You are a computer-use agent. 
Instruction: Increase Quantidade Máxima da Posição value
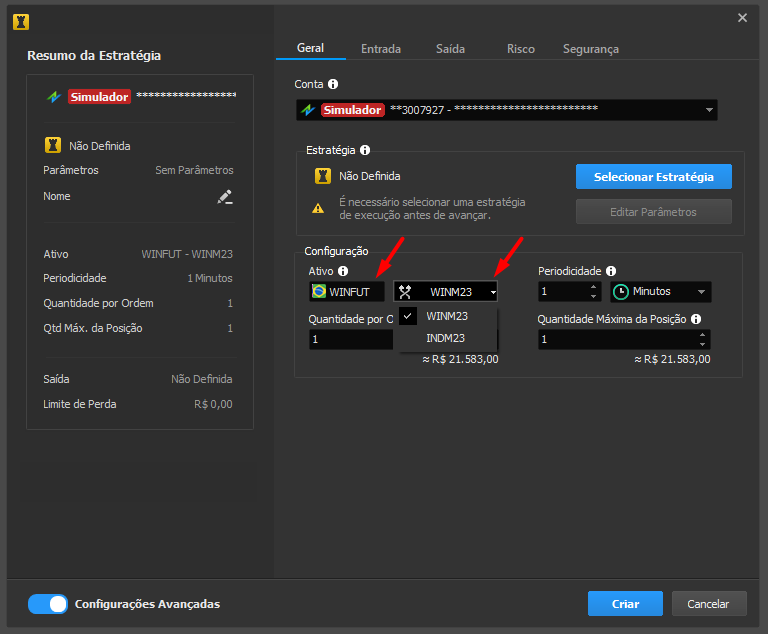(702, 335)
